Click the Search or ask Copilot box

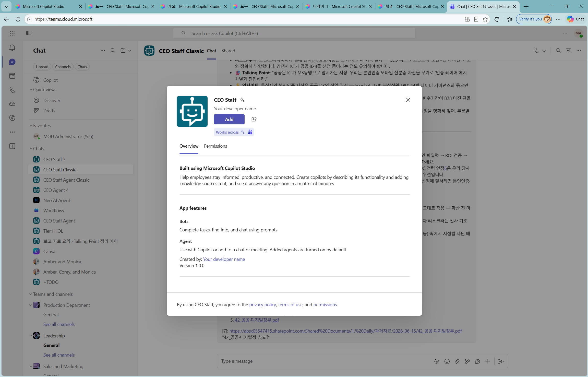(294, 33)
